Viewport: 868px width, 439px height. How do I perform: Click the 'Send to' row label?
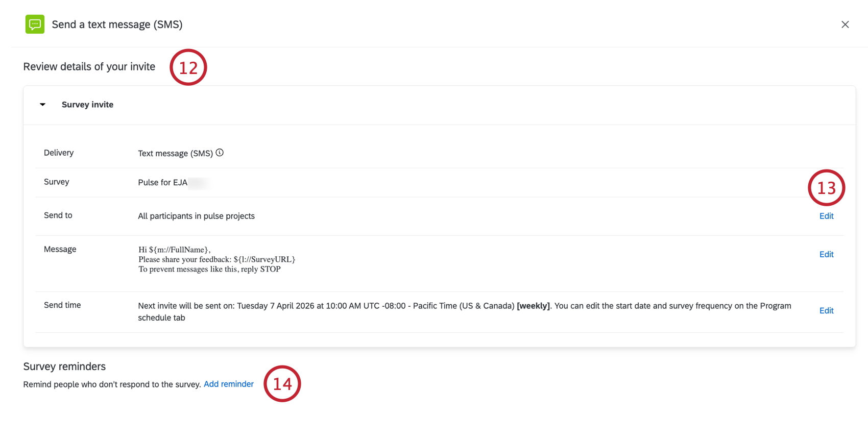point(58,215)
